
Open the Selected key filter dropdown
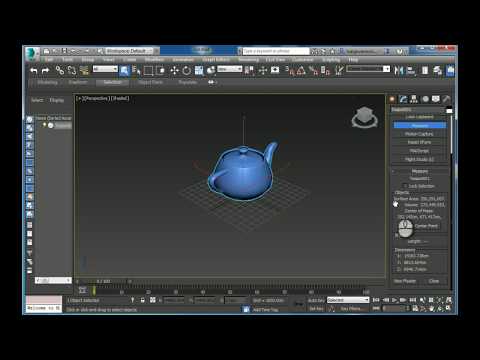tap(348, 300)
